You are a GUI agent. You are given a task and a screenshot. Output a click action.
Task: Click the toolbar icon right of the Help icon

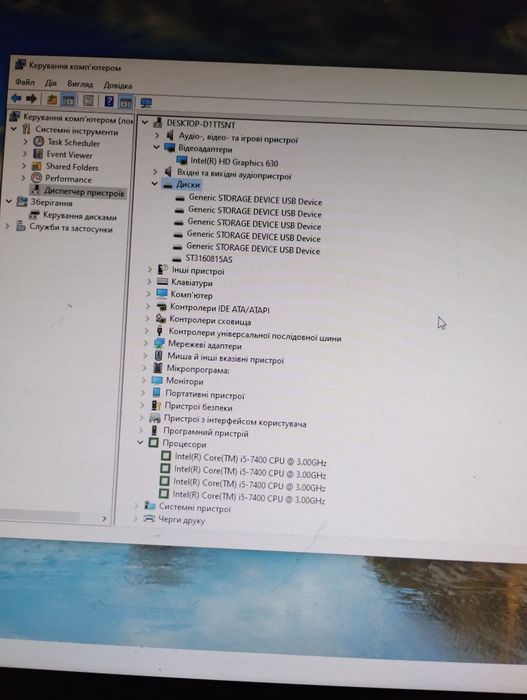tap(126, 102)
